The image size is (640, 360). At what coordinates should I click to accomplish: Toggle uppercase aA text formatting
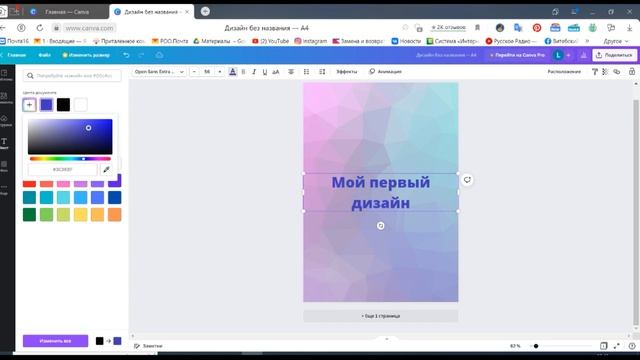[276, 72]
